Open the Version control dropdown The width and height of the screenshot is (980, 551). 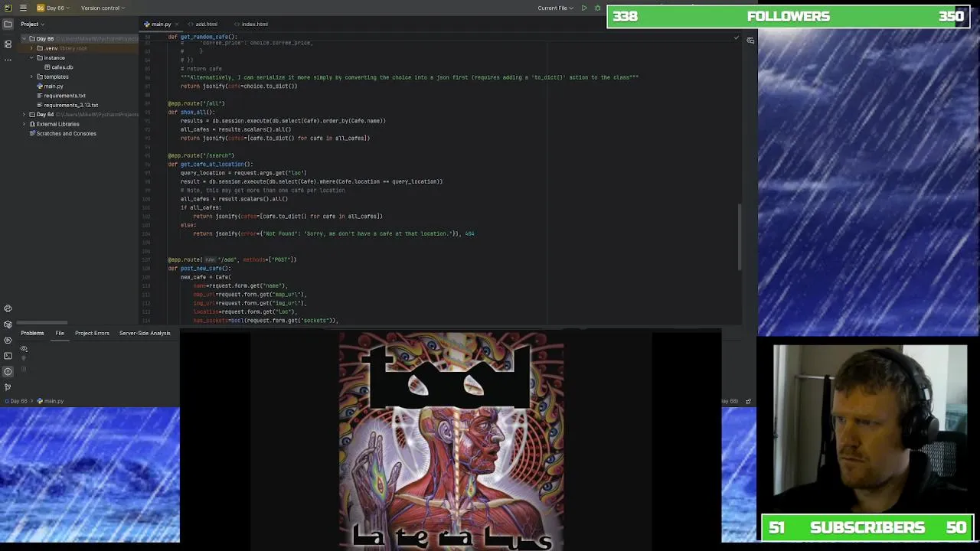tap(103, 8)
